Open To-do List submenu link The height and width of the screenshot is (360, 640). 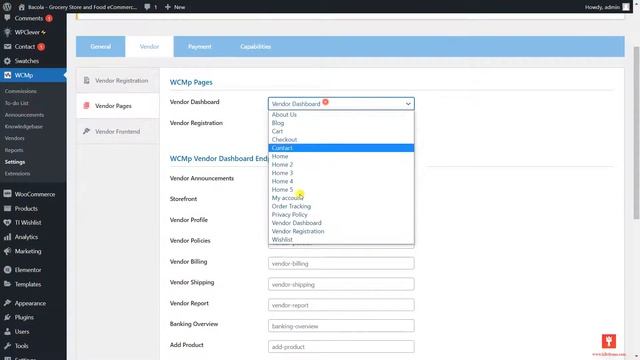tap(17, 103)
